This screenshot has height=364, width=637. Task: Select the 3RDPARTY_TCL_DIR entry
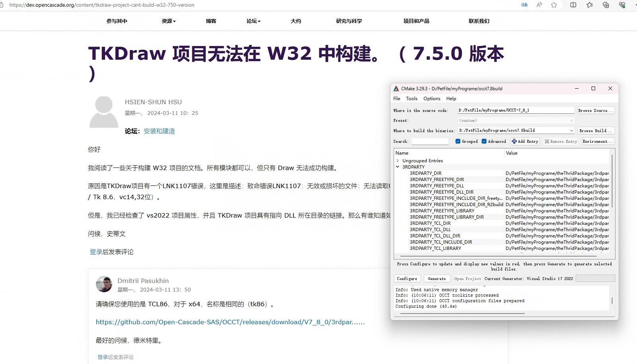[430, 223]
